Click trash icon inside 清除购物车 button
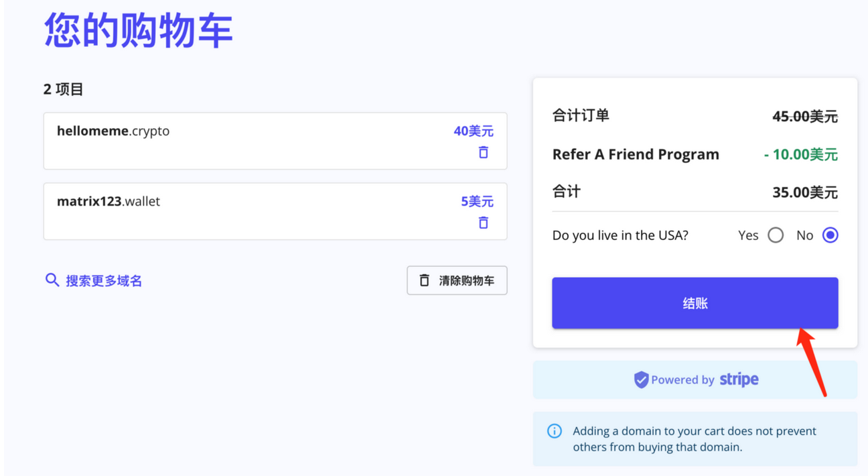This screenshot has height=476, width=868. tap(424, 280)
